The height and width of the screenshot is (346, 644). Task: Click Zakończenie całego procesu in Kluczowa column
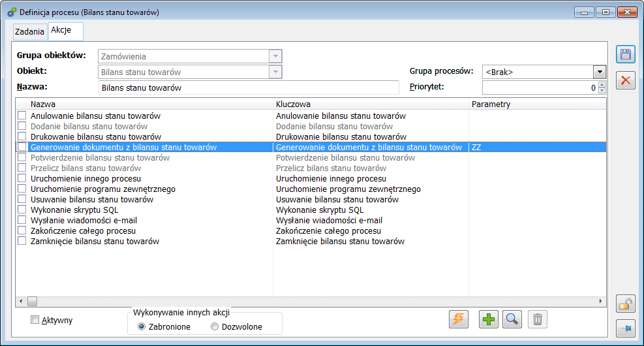pos(329,231)
